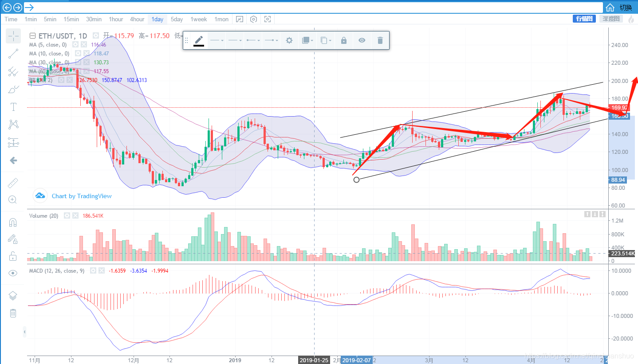Open MACD (12, 26, close, 9) settings
638x364 pixels.
pos(94,271)
